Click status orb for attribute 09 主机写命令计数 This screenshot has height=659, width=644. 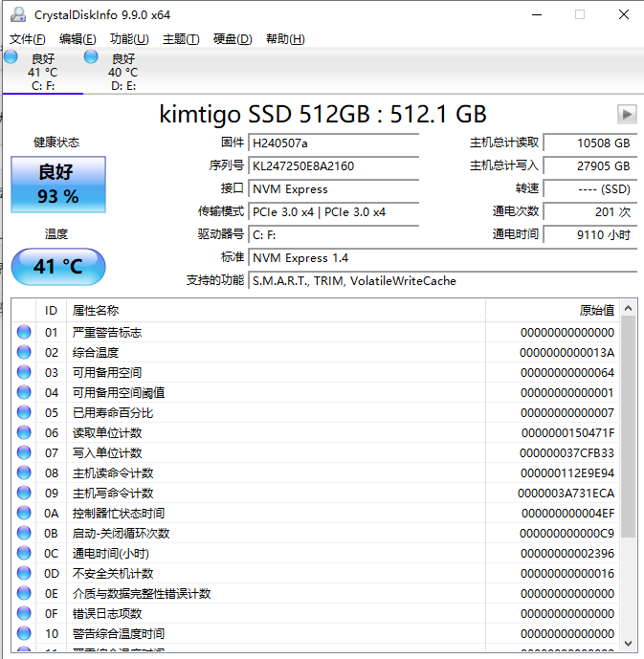click(x=24, y=493)
